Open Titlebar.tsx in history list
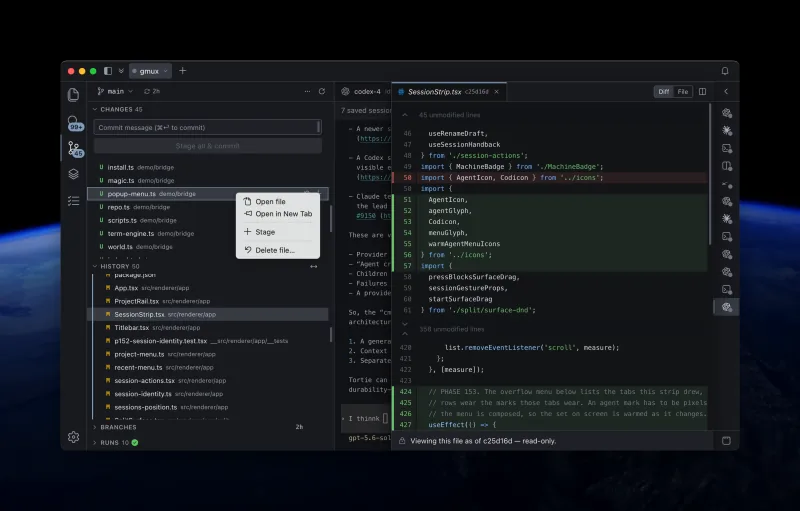 coord(210,328)
